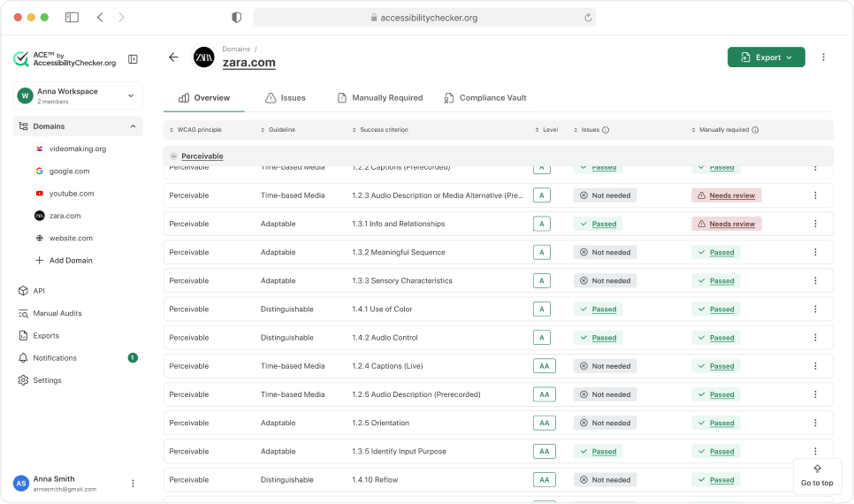Click the Domains breadcrumb
The height and width of the screenshot is (504, 854).
(x=236, y=49)
